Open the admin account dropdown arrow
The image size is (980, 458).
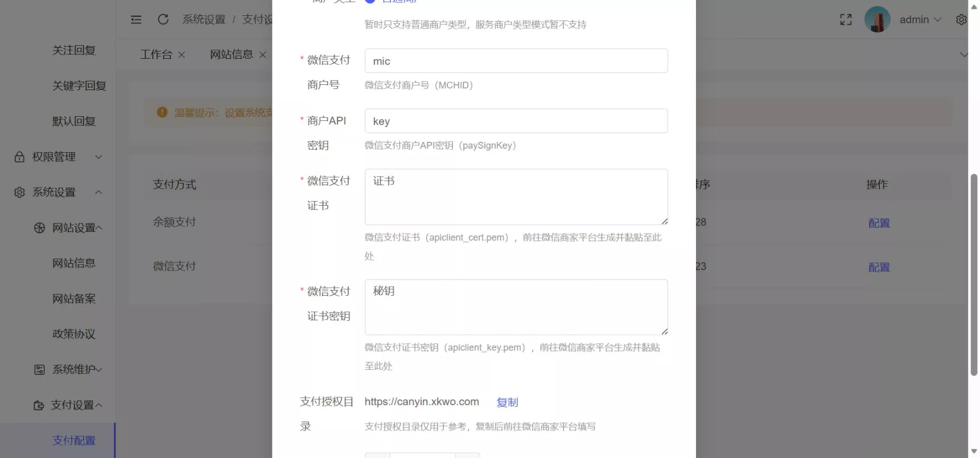(937, 19)
